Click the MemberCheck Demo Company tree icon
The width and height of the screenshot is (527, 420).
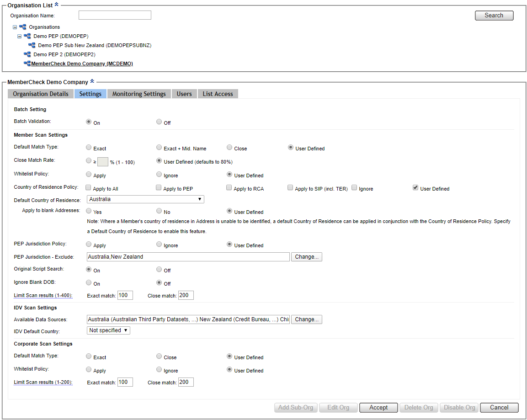click(x=27, y=63)
